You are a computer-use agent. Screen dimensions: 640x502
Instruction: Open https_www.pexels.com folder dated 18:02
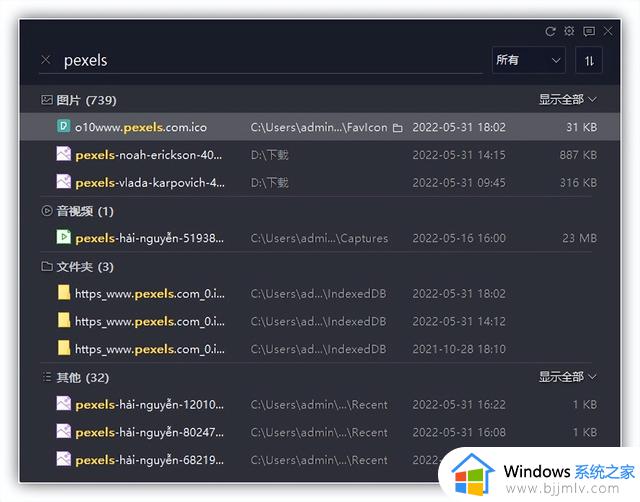pyautogui.click(x=320, y=293)
